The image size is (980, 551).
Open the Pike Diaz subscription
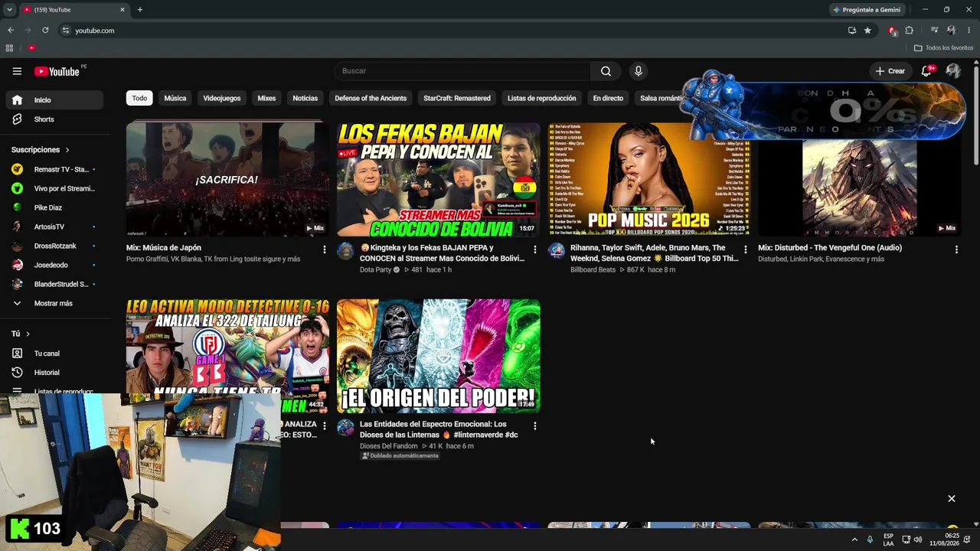[54, 207]
